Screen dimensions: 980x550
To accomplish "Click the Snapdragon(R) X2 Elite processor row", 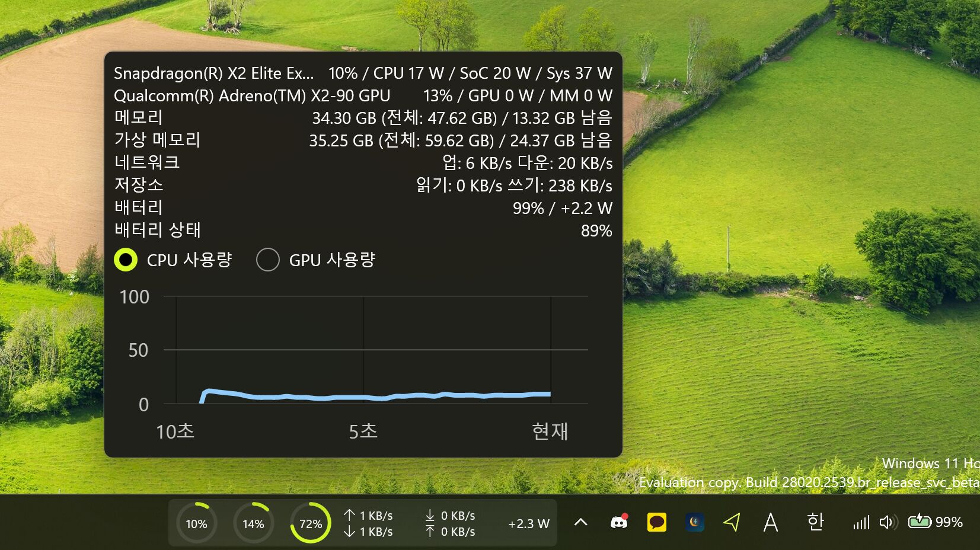I will [363, 73].
